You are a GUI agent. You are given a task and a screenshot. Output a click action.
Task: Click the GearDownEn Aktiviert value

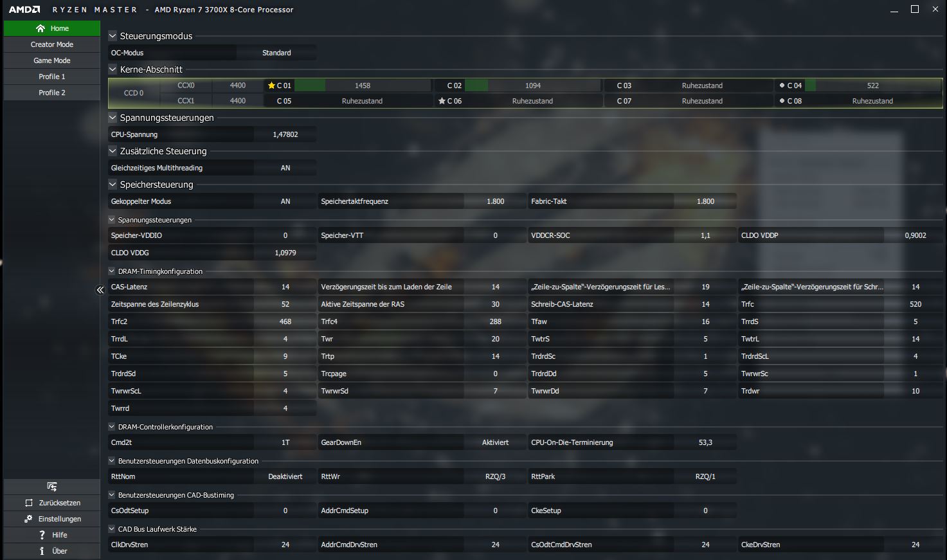click(x=495, y=442)
